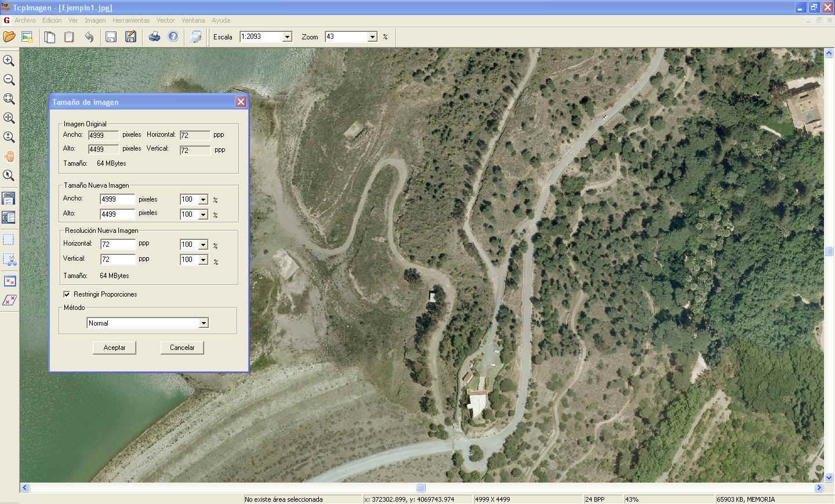Viewport: 835px width, 504px height.
Task: Expand the Zoom percentage dropdown
Action: [372, 37]
